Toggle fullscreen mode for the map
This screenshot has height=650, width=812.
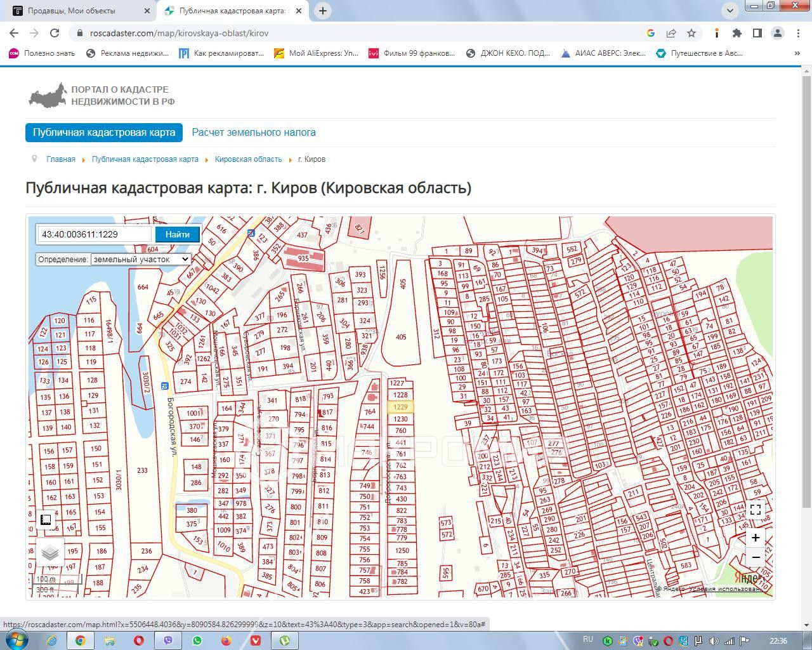coord(755,510)
